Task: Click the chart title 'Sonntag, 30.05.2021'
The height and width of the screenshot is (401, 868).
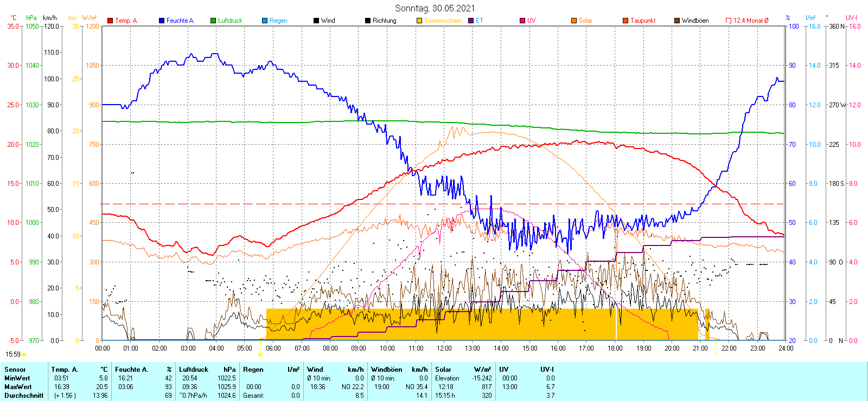Action: point(435,8)
